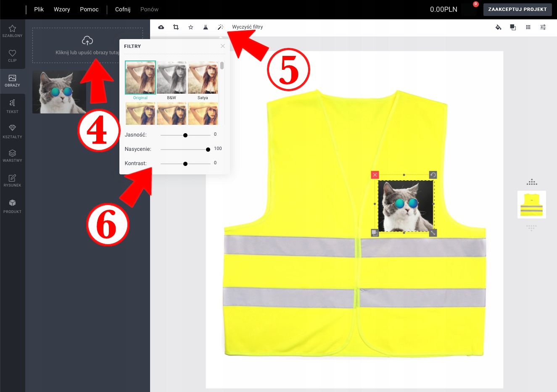
Task: Open the sliders settings icon
Action: pos(543,27)
